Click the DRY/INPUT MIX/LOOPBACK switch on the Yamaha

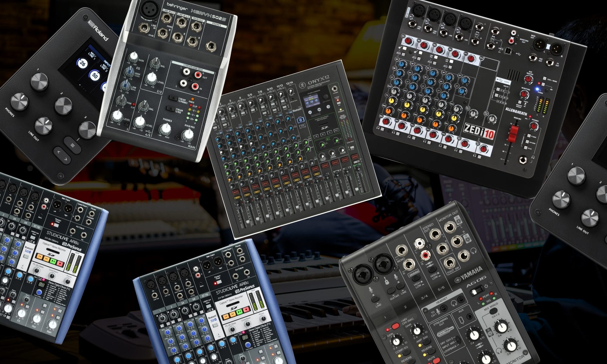(x=458, y=339)
